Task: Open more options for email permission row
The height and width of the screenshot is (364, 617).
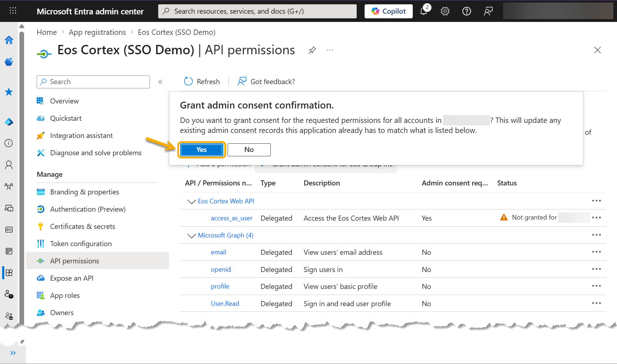Action: point(597,252)
